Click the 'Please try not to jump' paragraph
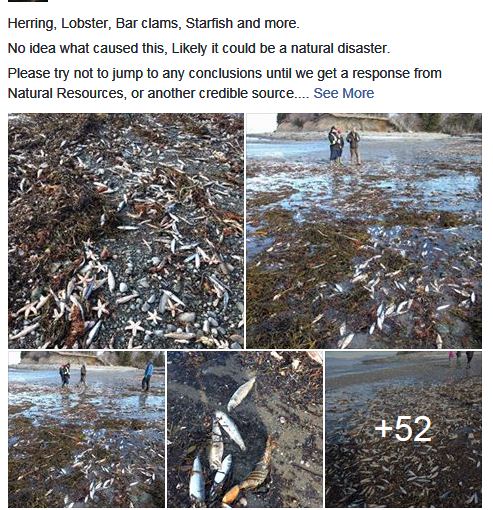Screen dimensions: 493x510 pos(225,83)
